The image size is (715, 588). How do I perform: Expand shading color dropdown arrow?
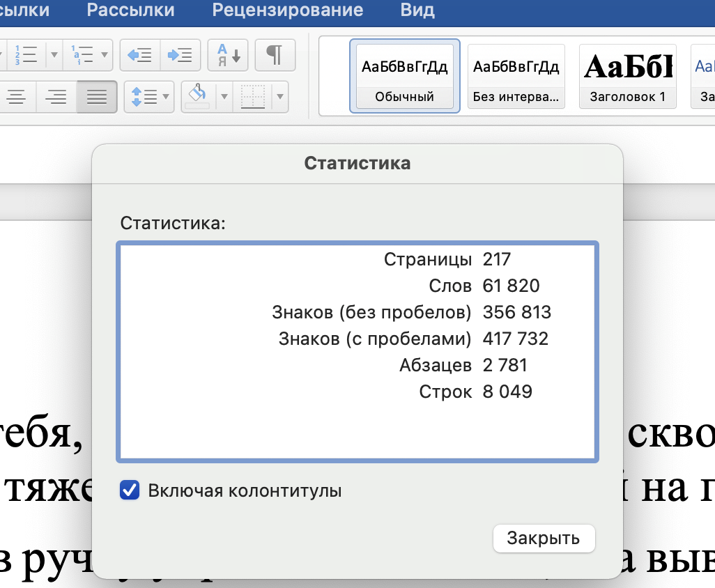(x=224, y=97)
